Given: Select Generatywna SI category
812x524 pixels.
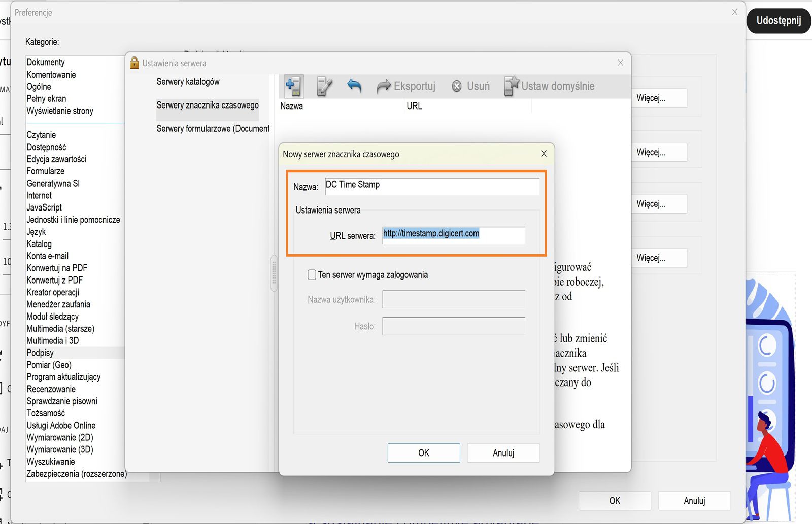Looking at the screenshot, I should tap(53, 184).
